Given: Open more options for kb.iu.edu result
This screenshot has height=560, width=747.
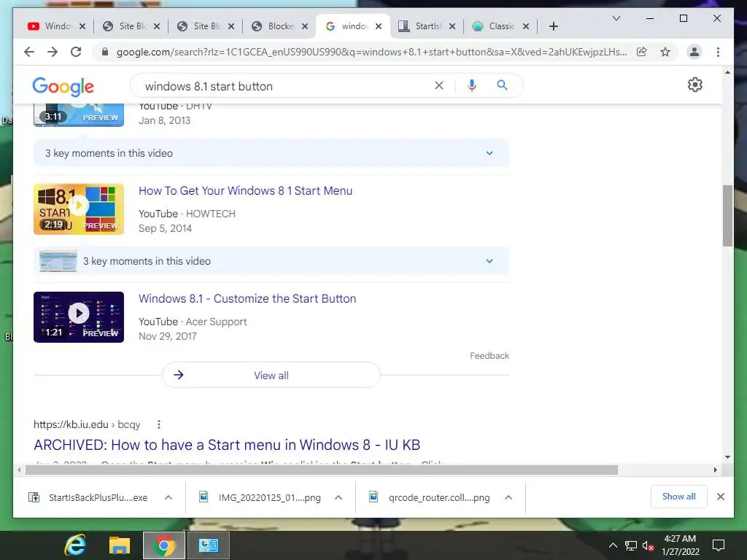Looking at the screenshot, I should click(x=158, y=424).
